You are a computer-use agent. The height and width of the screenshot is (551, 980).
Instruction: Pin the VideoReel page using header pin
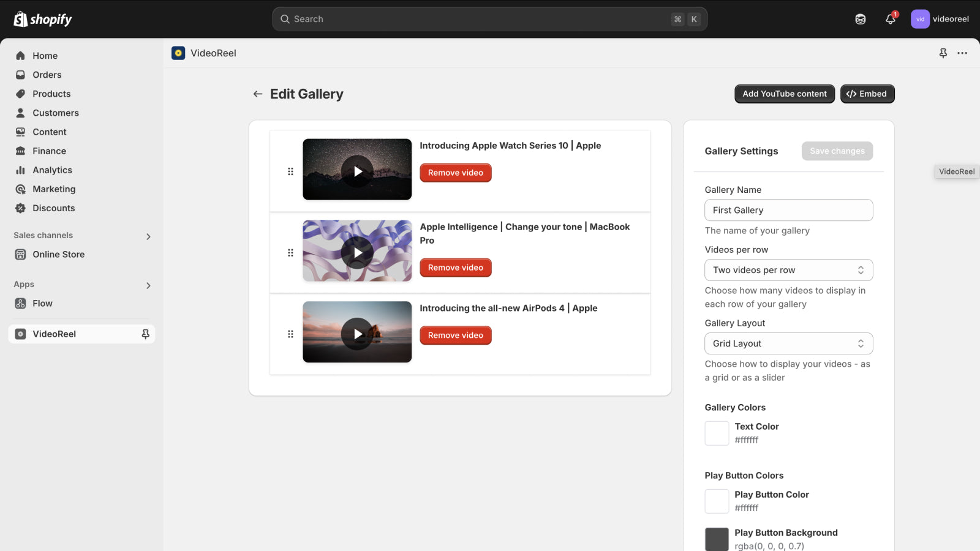click(943, 53)
